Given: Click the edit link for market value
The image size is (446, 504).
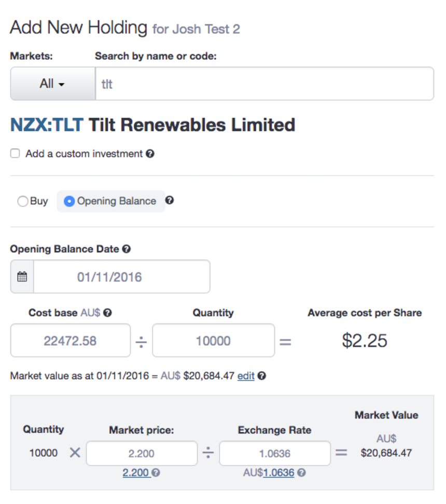Looking at the screenshot, I should click(246, 376).
